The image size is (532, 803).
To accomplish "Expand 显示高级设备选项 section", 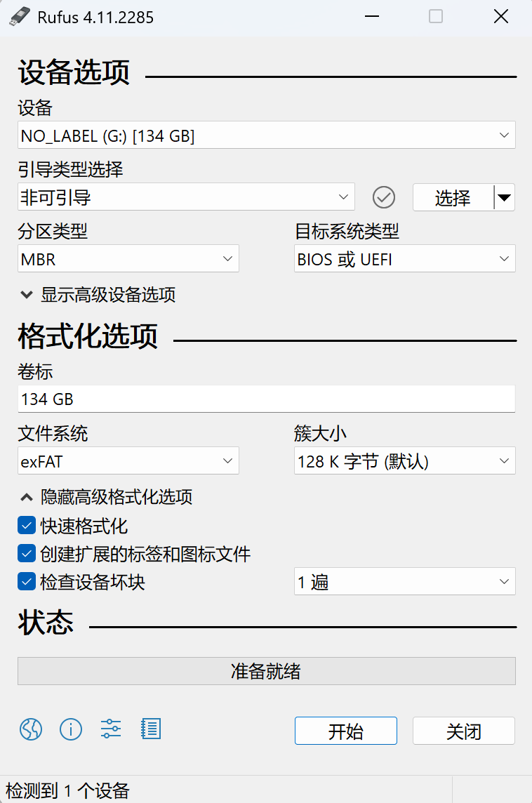I will click(98, 295).
